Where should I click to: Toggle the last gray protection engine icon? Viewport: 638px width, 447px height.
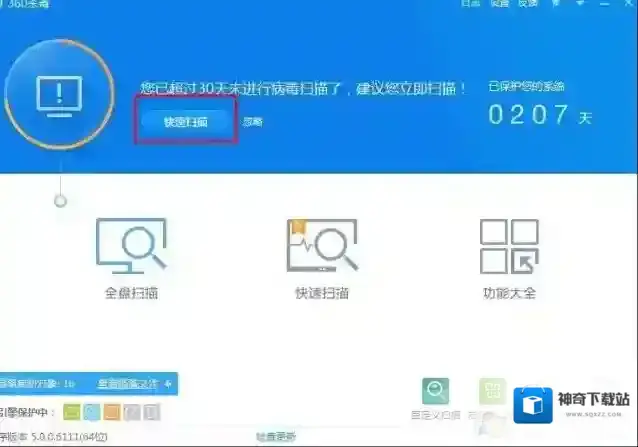pos(151,412)
